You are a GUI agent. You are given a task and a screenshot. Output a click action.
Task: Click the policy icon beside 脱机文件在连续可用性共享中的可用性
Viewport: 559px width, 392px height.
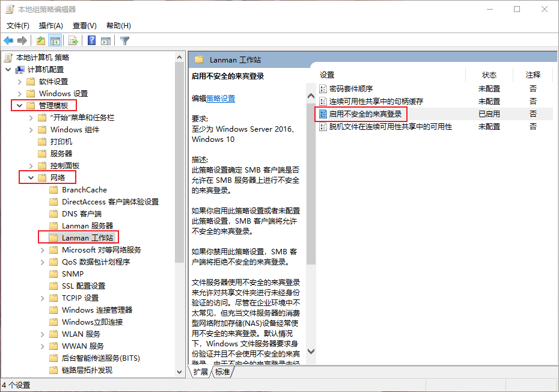click(x=323, y=127)
